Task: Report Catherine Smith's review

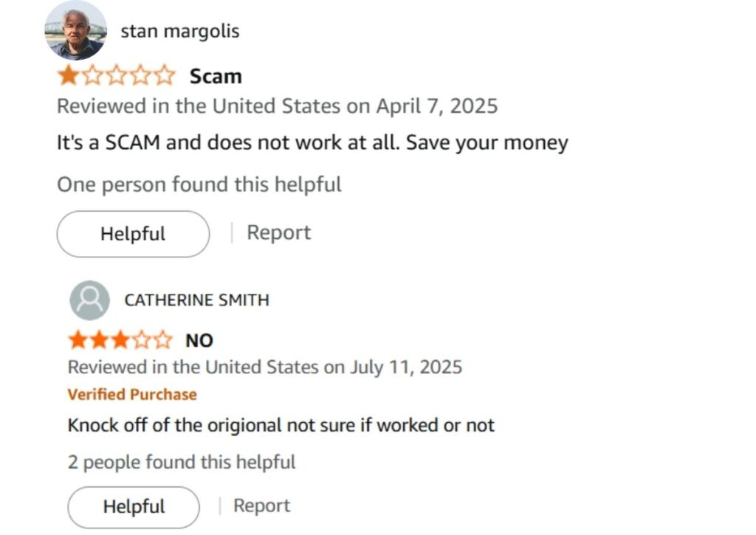Action: [x=261, y=505]
